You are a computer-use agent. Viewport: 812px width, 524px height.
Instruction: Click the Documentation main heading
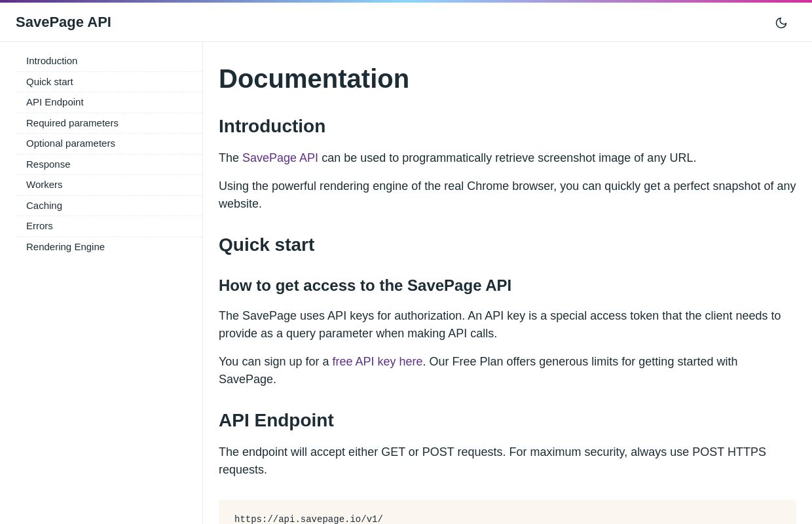(x=314, y=79)
